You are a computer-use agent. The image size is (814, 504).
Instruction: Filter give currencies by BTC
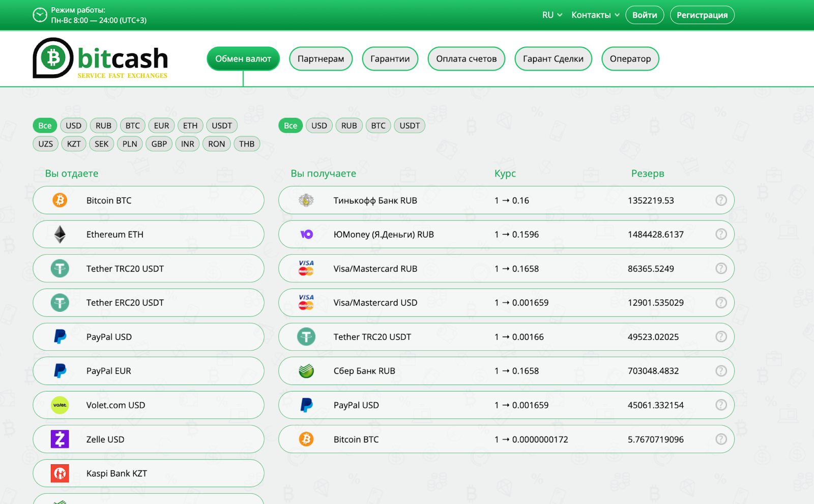pos(133,126)
